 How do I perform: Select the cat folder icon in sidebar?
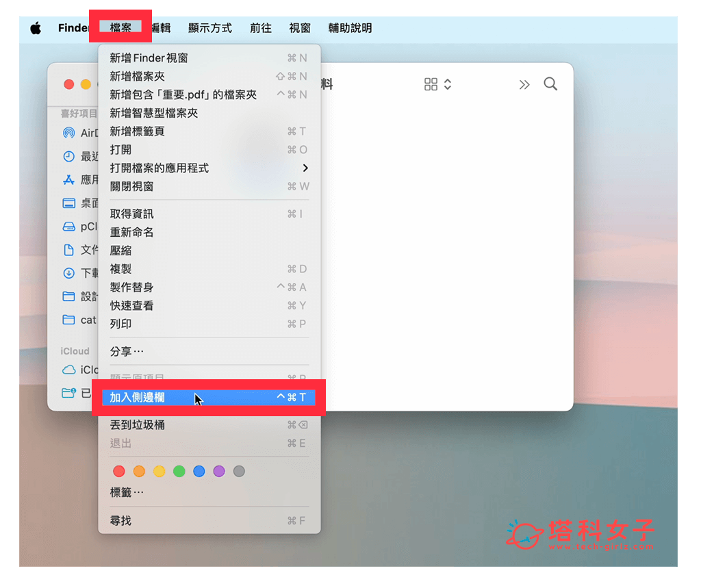click(x=68, y=320)
